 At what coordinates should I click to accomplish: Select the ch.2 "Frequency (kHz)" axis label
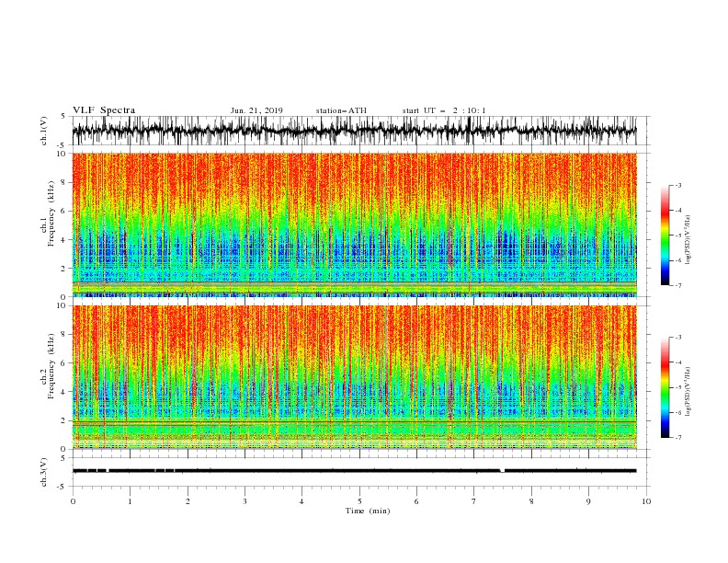point(51,366)
